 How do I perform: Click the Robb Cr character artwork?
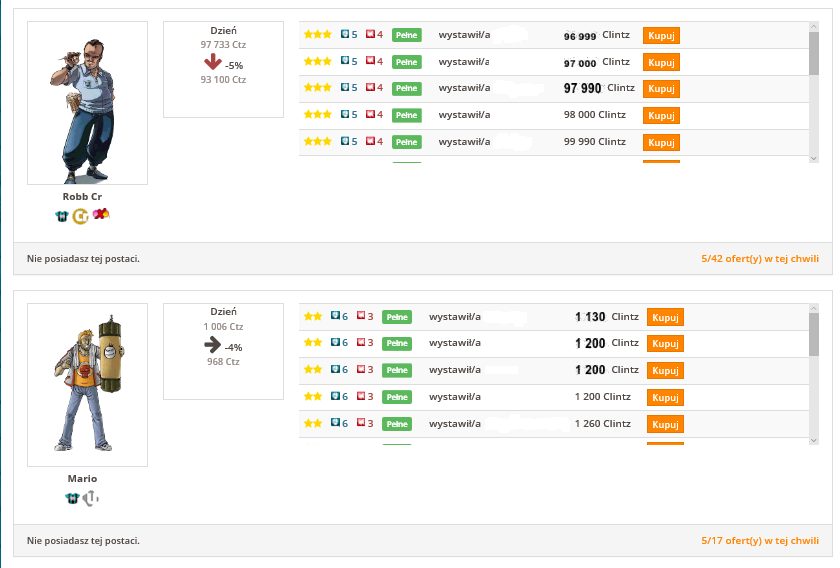pos(87,103)
